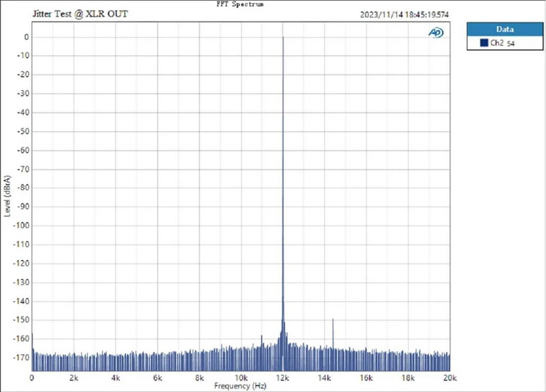The width and height of the screenshot is (546, 392).
Task: Click the Ch2 dark blue color swatch
Action: click(x=475, y=43)
